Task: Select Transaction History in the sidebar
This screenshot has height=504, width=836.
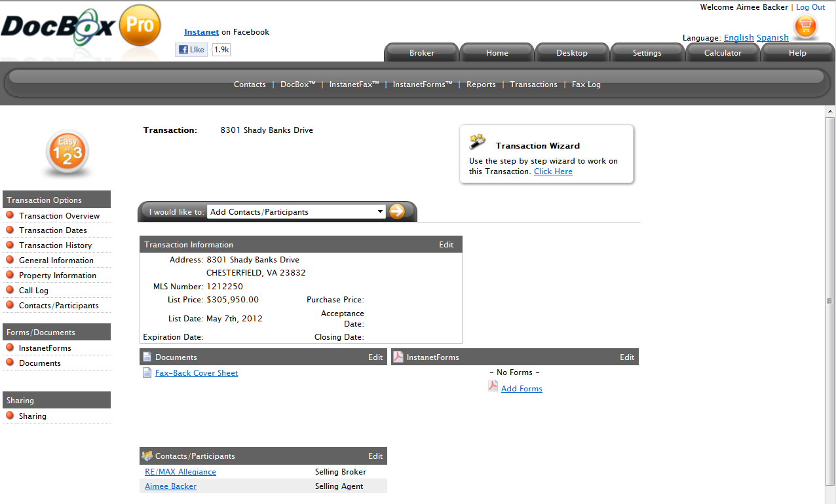Action: click(x=55, y=245)
